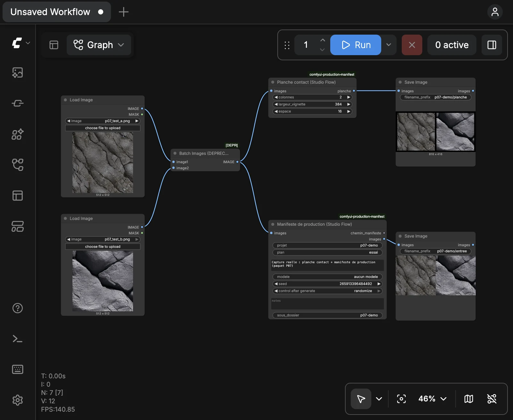Collapse the Manifeste de production node dot
This screenshot has width=513, height=420.
[273, 224]
